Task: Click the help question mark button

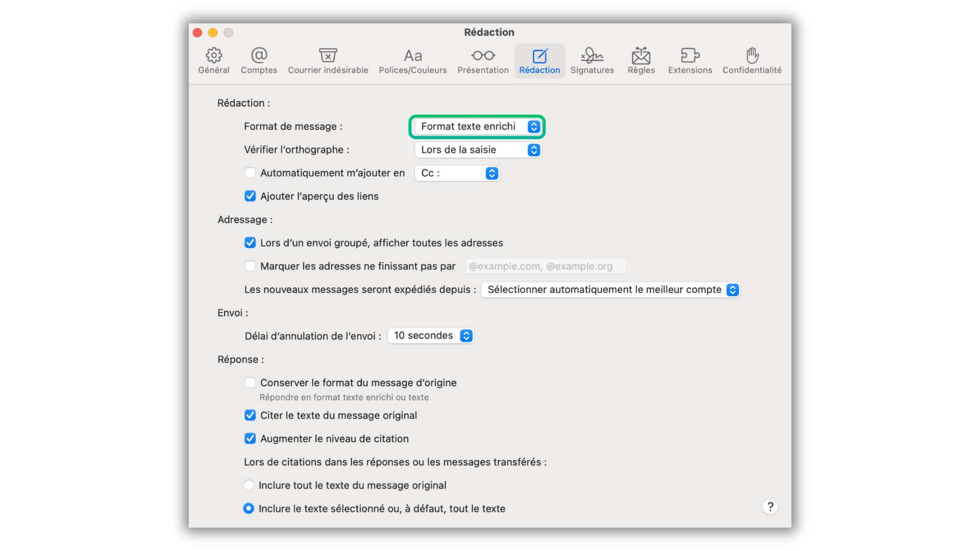Action: click(770, 507)
